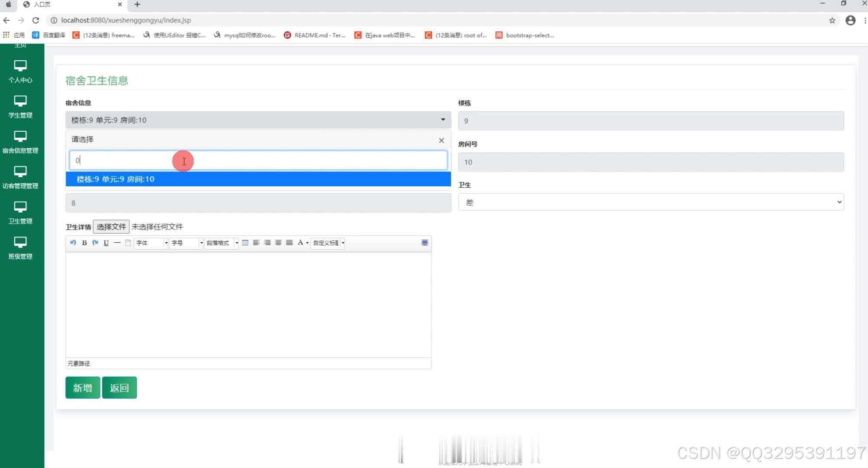Image resolution: width=868 pixels, height=468 pixels.
Task: Open the 卫生 dropdown showing 差
Action: click(x=651, y=202)
